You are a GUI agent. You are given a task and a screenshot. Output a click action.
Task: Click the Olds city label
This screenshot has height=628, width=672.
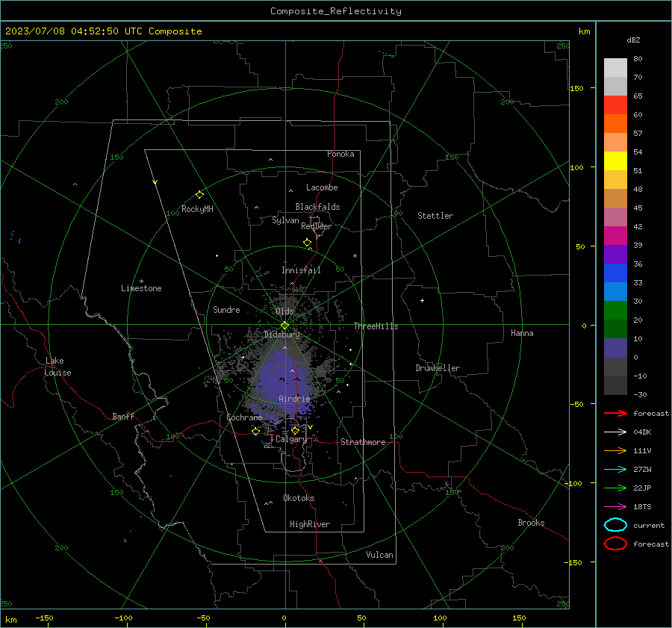(284, 311)
